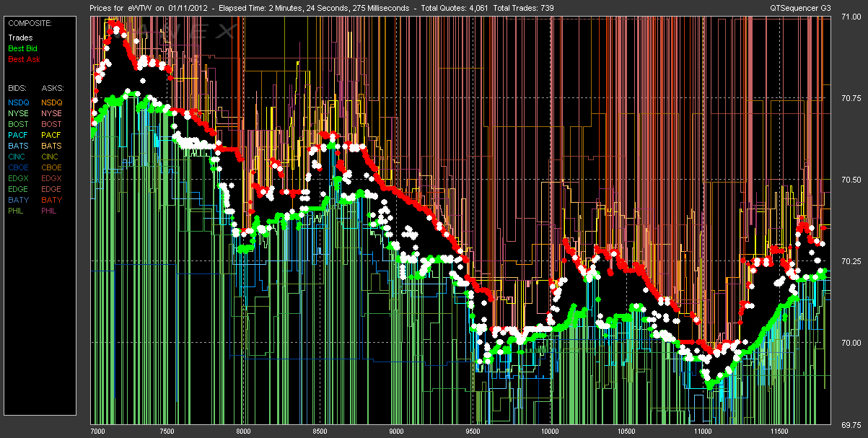868x438 pixels.
Task: Select NYSE in the ASKS column
Action: coord(52,113)
